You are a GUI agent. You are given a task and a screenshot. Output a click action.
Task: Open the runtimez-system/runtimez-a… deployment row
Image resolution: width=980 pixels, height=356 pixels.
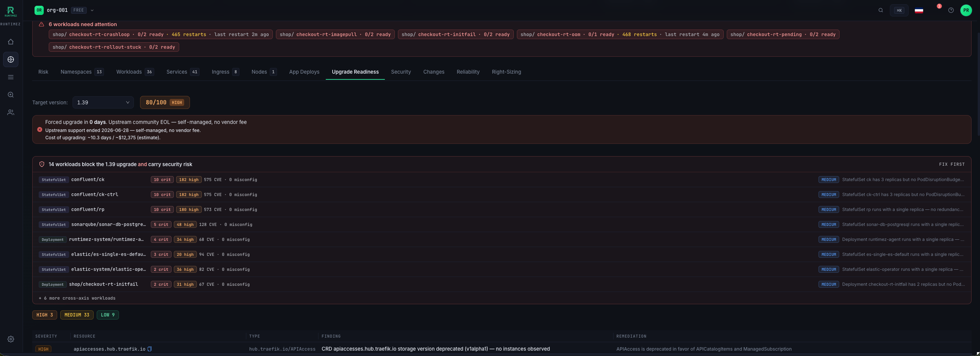[x=502, y=239]
